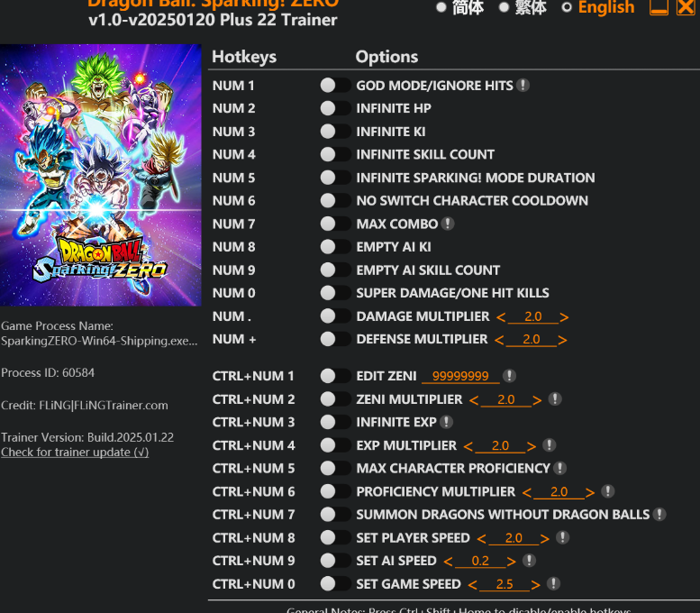Click the Edit Zeni value field
This screenshot has width=700, height=613.
tap(460, 376)
